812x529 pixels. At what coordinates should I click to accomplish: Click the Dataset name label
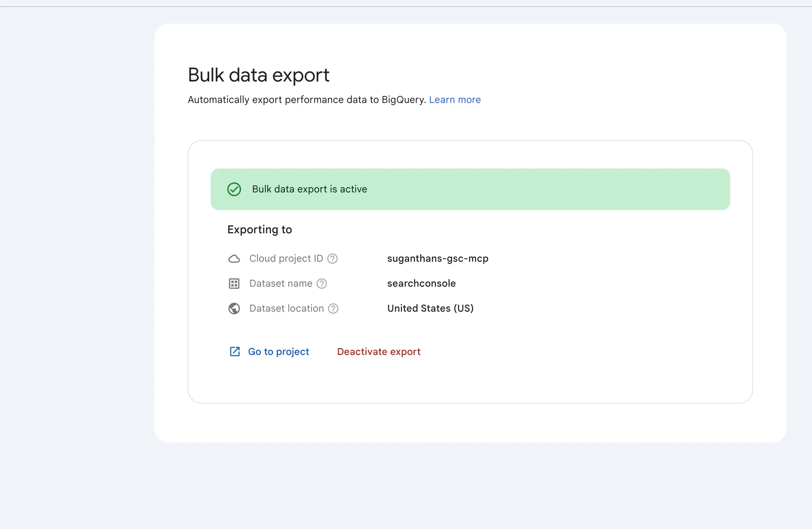point(281,284)
